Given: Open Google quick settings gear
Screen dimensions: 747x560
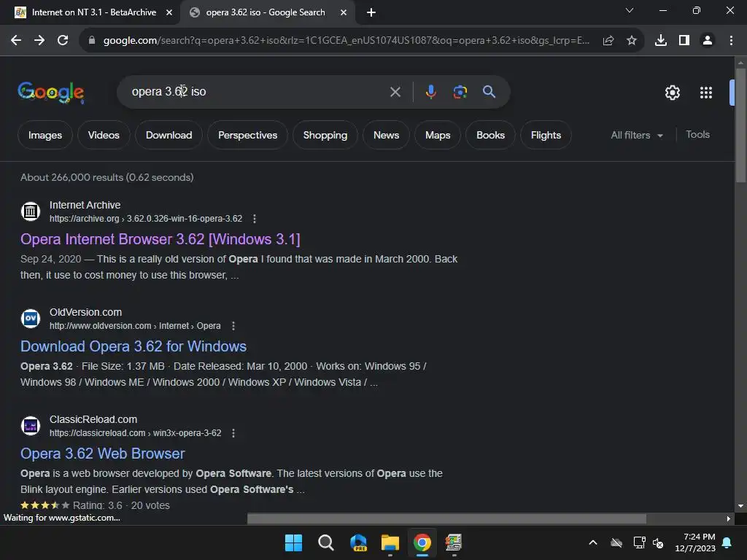Looking at the screenshot, I should [x=673, y=93].
